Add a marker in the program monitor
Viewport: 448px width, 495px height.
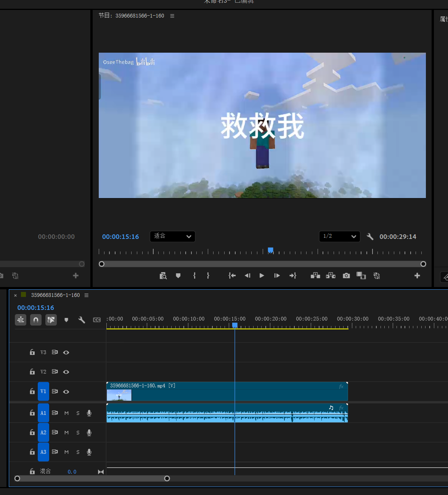(178, 276)
